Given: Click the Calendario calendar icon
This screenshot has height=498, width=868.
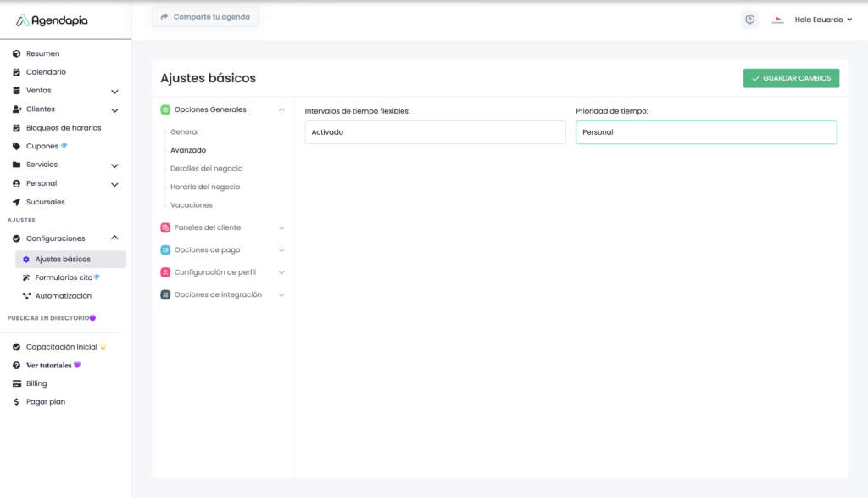Looking at the screenshot, I should coord(17,72).
